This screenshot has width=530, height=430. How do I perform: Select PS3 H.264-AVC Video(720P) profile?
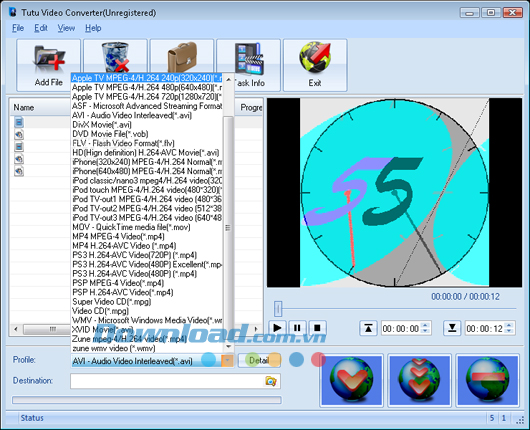point(147,255)
